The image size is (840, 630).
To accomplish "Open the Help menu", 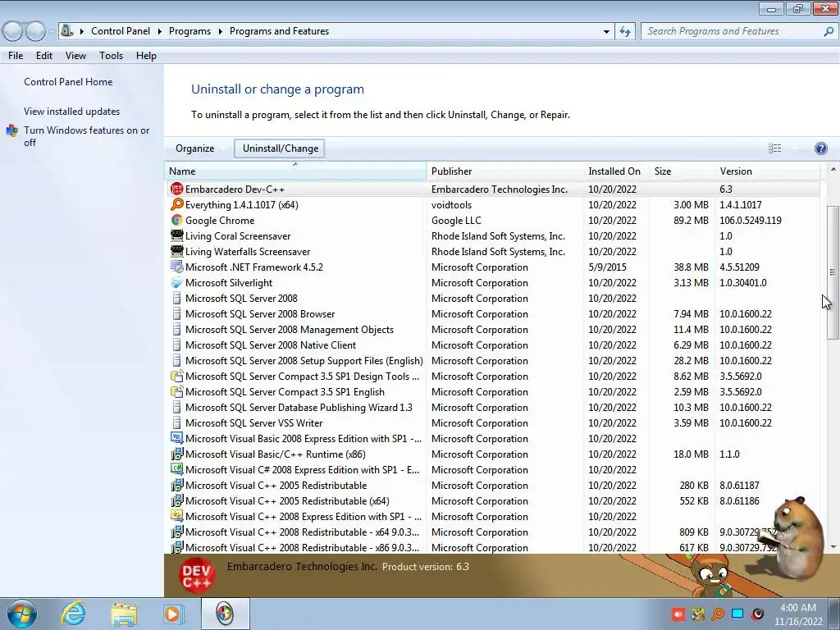I will [146, 56].
